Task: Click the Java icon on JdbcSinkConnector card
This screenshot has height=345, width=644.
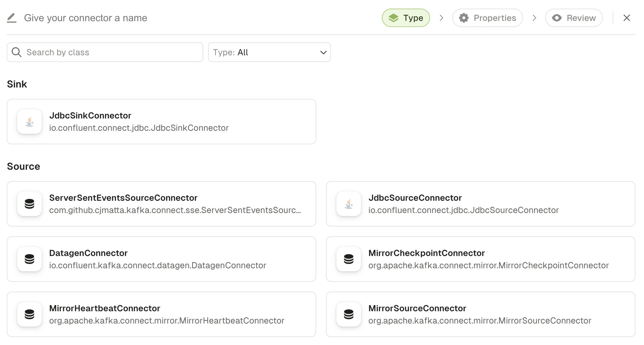Action: tap(29, 122)
